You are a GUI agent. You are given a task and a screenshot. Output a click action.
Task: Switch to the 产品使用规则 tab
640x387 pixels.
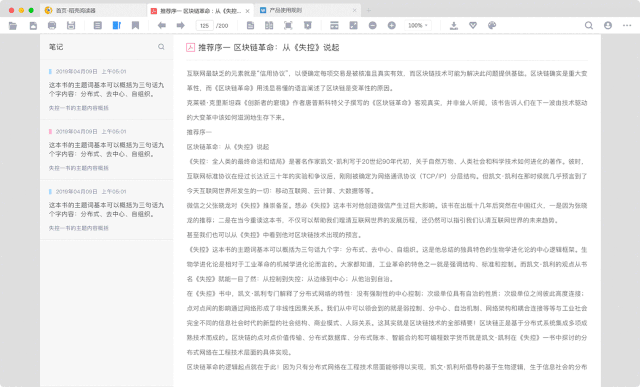click(x=308, y=10)
